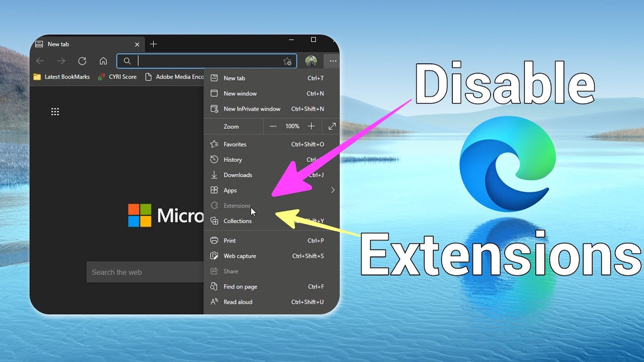Reload the page with refresh icon
This screenshot has width=644, height=362.
click(x=83, y=61)
